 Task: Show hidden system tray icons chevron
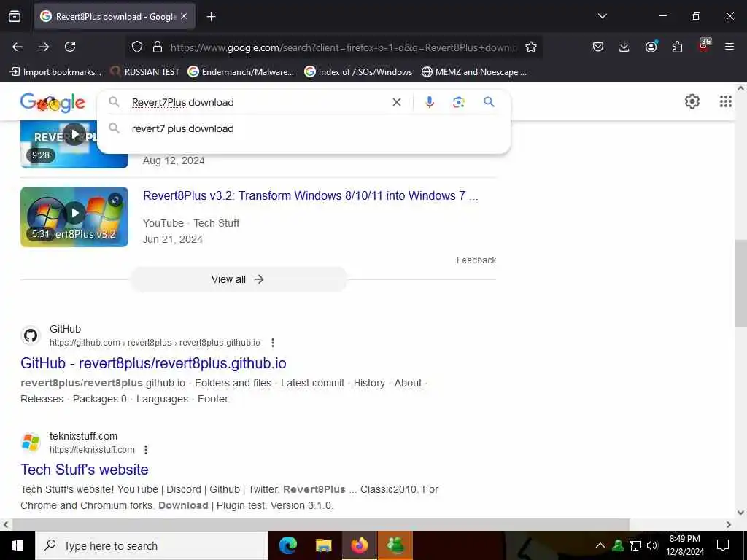[x=600, y=545]
